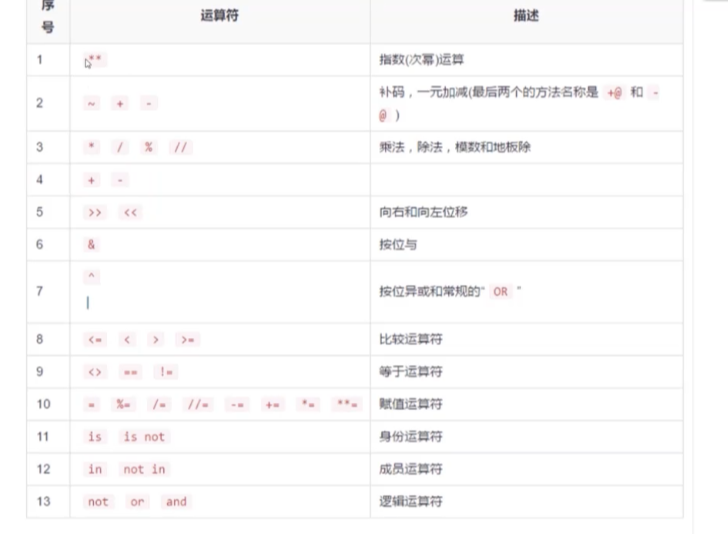
Task: Click the plain = assignment operator in row 10
Action: (91, 405)
